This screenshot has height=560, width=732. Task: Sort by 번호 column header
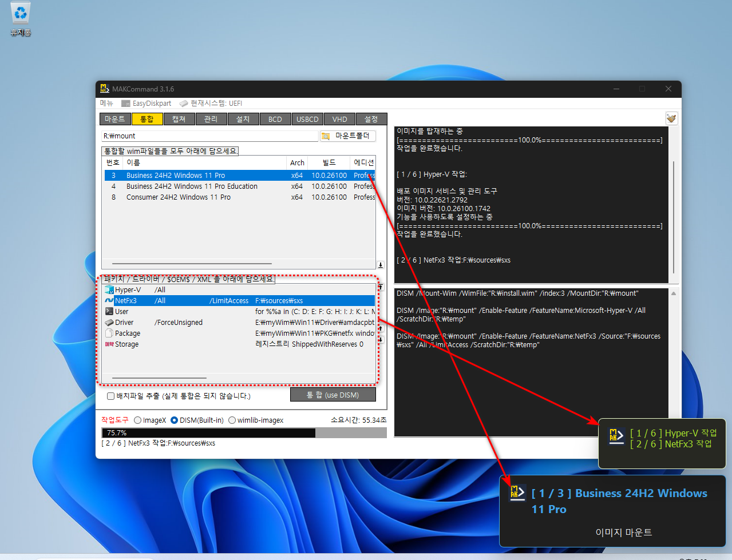pyautogui.click(x=113, y=163)
